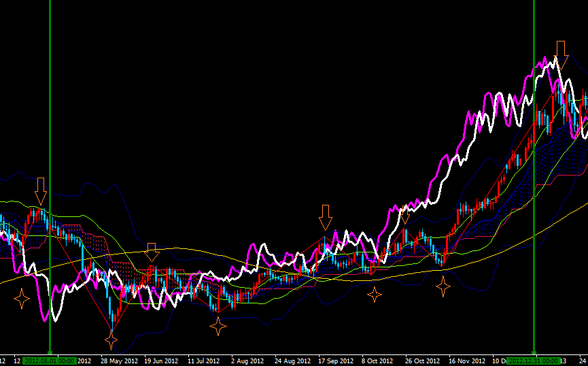Select orange star below the 8 Oct 2012 low
588x366 pixels.
point(375,295)
